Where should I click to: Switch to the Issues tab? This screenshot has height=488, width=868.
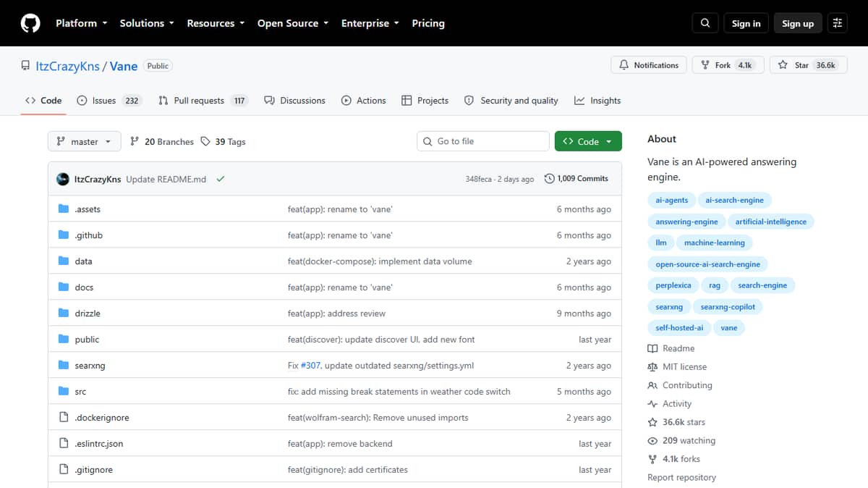pos(109,101)
